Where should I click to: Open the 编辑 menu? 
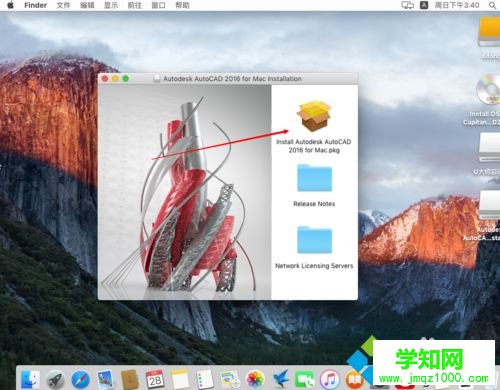pyautogui.click(x=87, y=5)
